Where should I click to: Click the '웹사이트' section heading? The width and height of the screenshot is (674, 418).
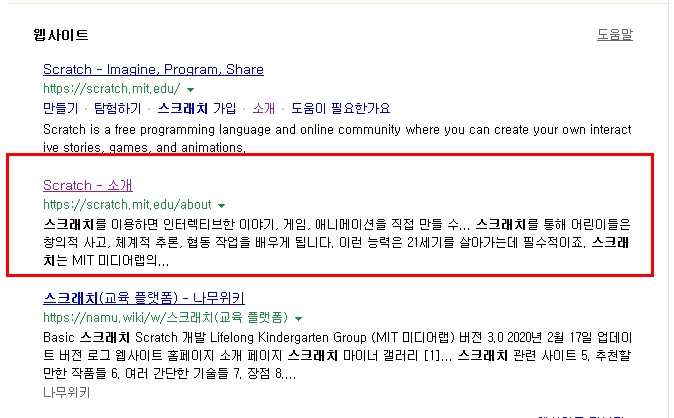coord(61,35)
